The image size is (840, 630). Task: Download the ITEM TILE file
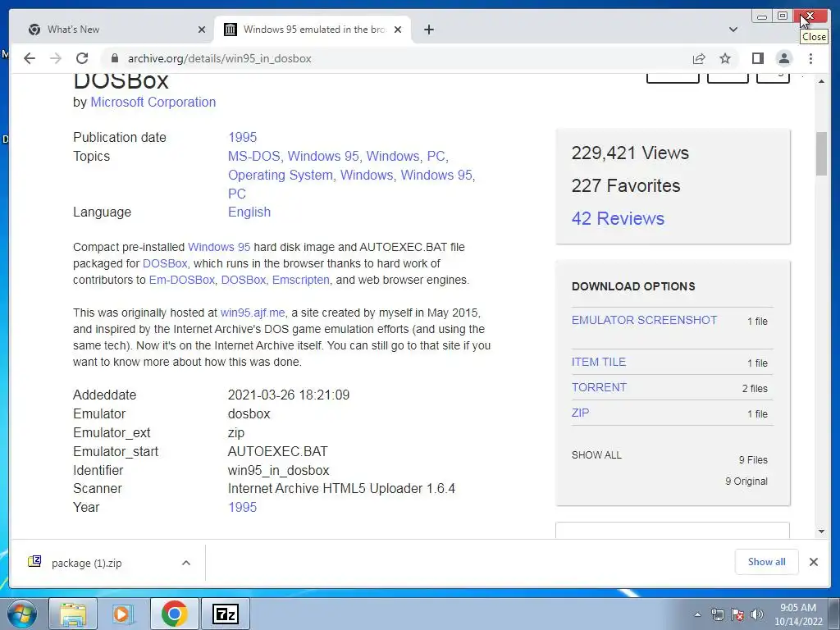coord(598,362)
